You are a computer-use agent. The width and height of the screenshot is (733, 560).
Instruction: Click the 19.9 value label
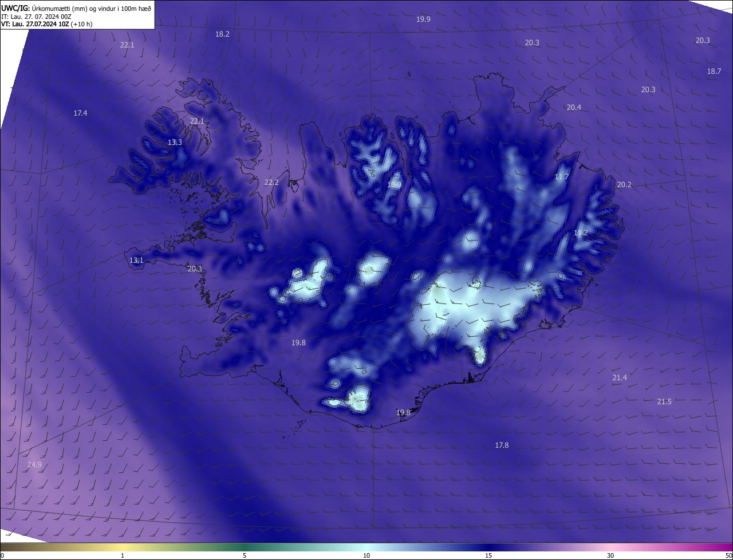click(x=423, y=19)
